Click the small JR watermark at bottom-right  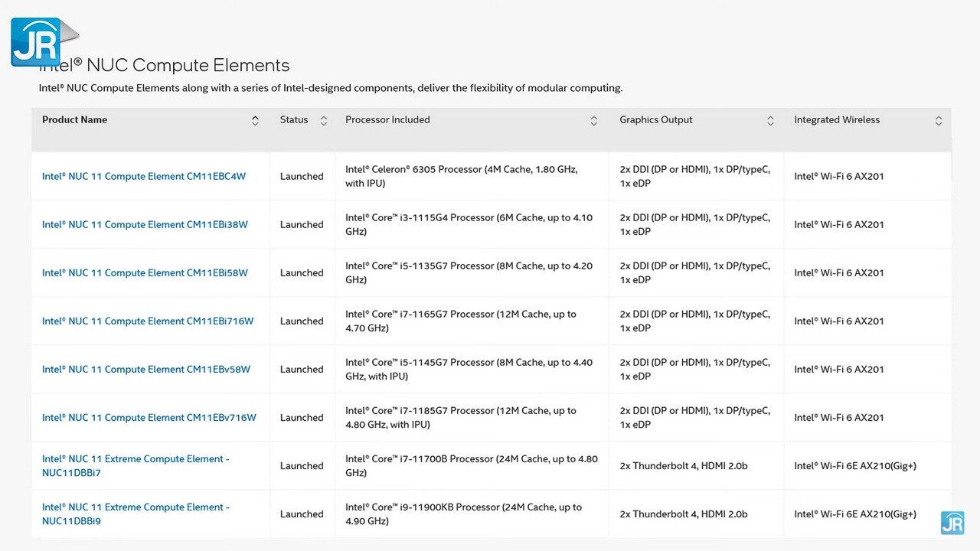(952, 522)
